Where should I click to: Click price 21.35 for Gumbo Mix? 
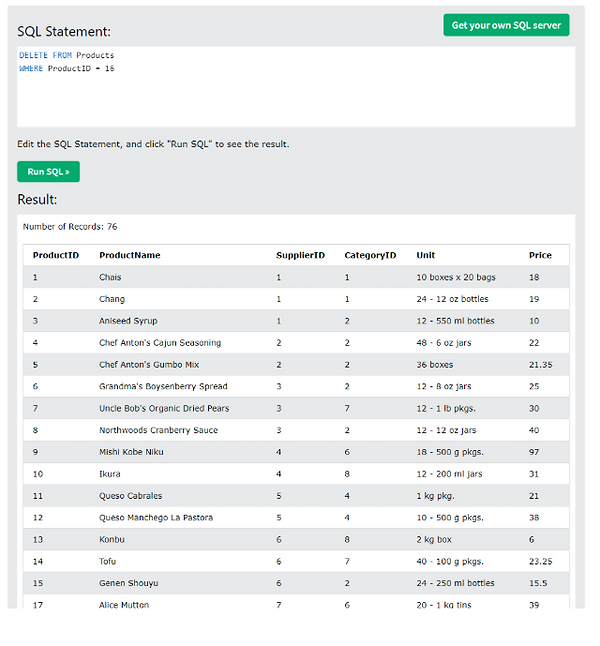(x=541, y=365)
